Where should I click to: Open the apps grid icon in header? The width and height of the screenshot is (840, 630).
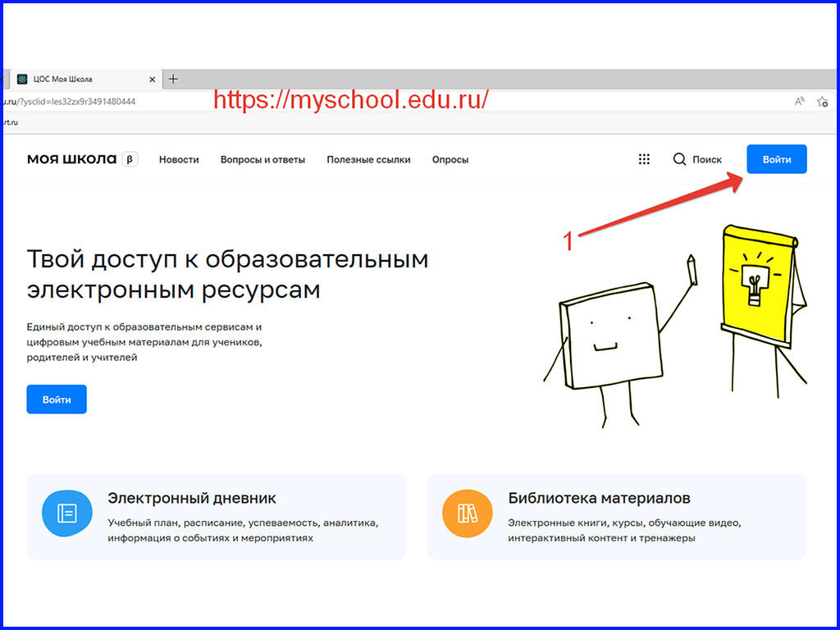point(646,159)
